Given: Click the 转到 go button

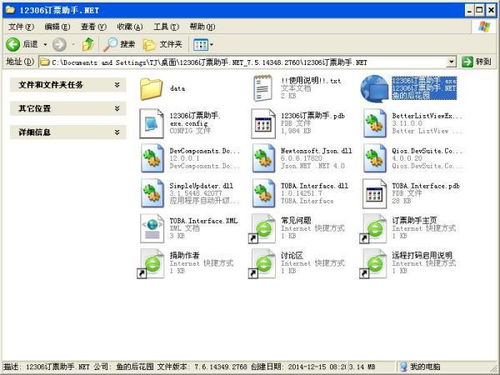Looking at the screenshot, I should coord(477,62).
